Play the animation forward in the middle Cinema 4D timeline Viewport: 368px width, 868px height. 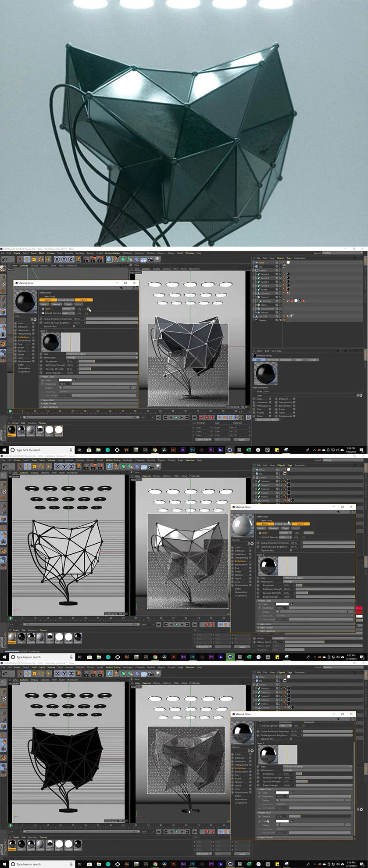pos(176,624)
